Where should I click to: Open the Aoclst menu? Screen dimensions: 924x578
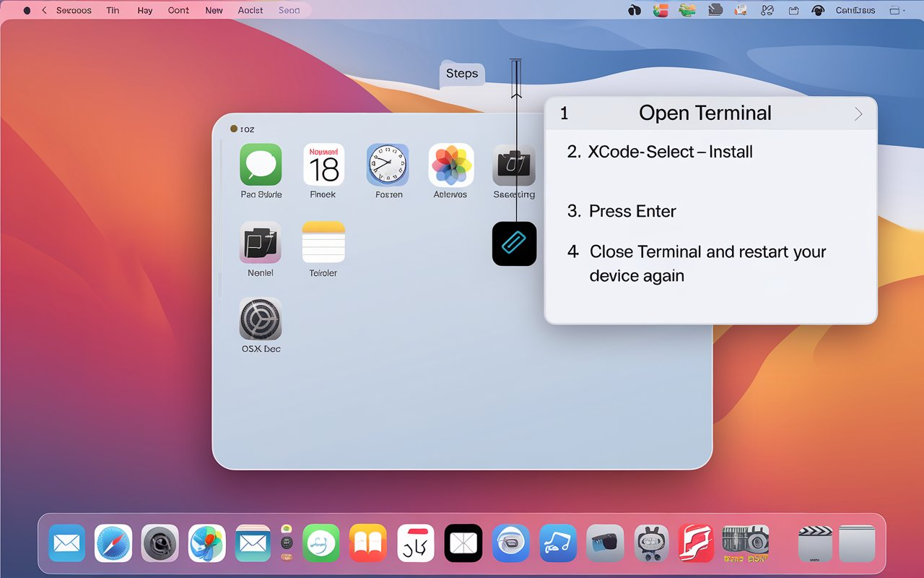250,10
